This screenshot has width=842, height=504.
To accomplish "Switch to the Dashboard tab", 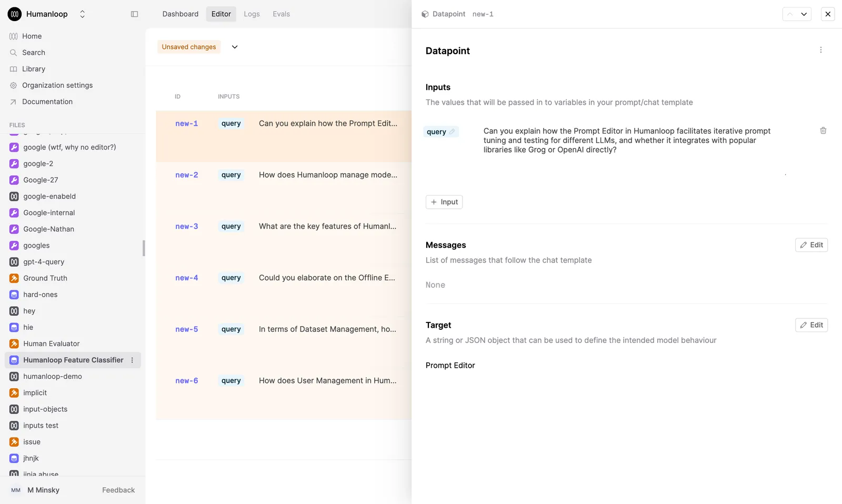I will [181, 14].
